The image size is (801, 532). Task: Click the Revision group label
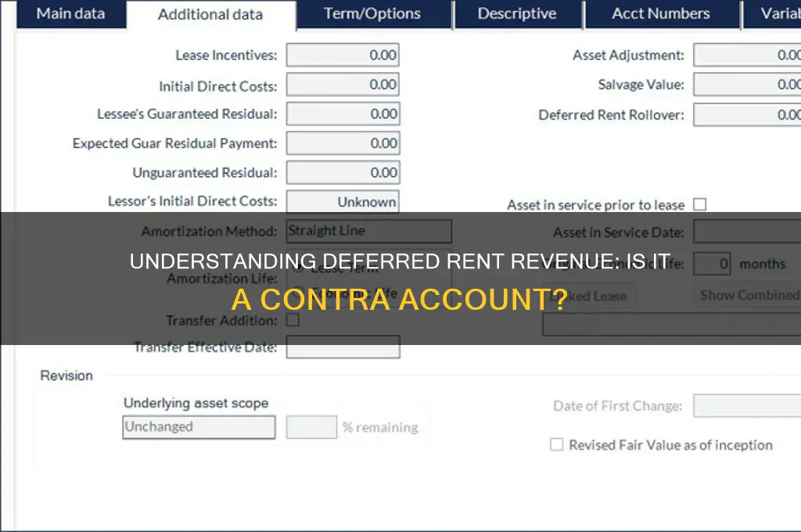tap(67, 376)
